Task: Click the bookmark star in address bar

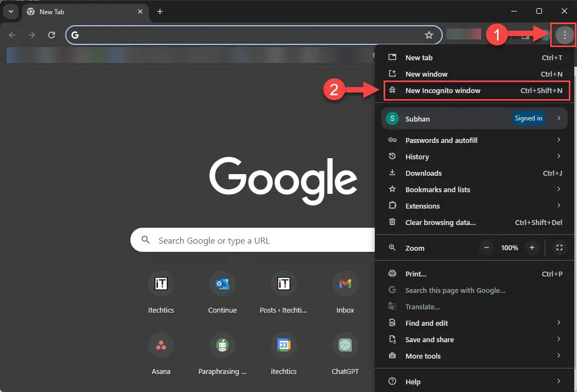Action: (x=430, y=34)
